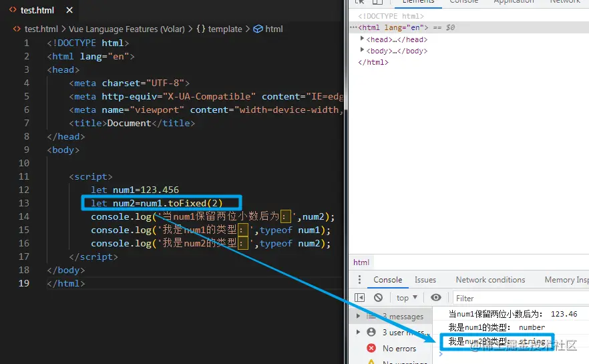The image size is (589, 364).
Task: Expand the 3 messages sidebar group
Action: [358, 316]
